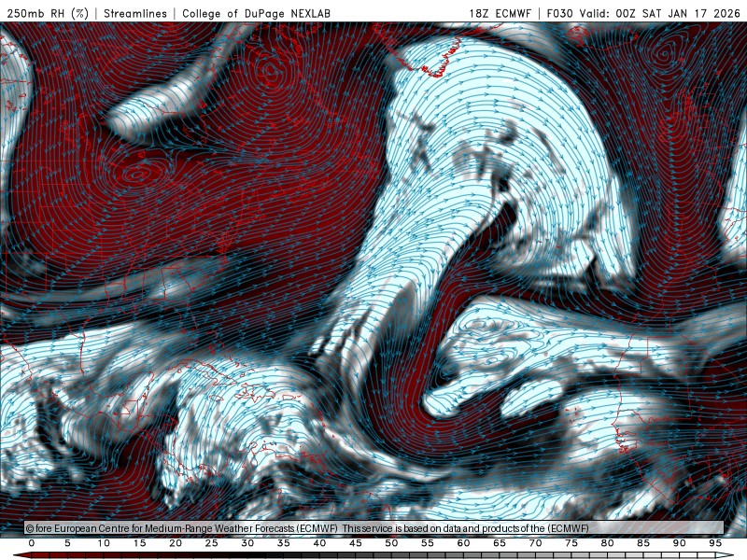Click the "15" color scale label
Screen dimensions: 747x560
tap(139, 543)
